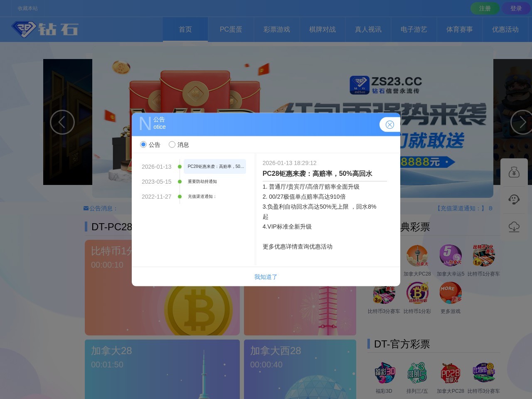Confirm with the 我知道了 button
The height and width of the screenshot is (399, 532).
(266, 277)
